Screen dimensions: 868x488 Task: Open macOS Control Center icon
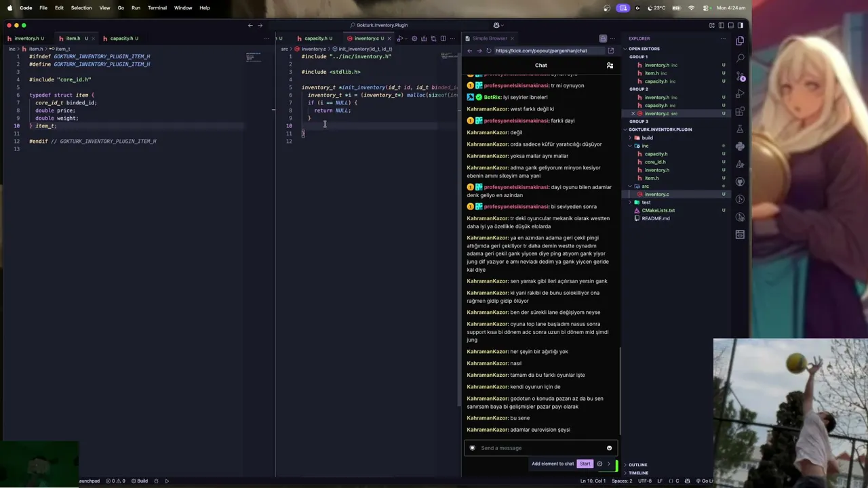pos(707,7)
